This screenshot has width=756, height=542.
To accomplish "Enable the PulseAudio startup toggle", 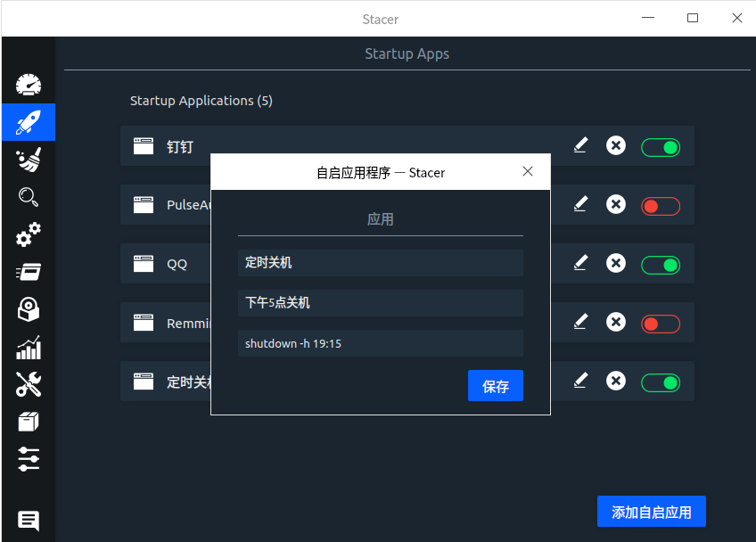I will coord(661,207).
